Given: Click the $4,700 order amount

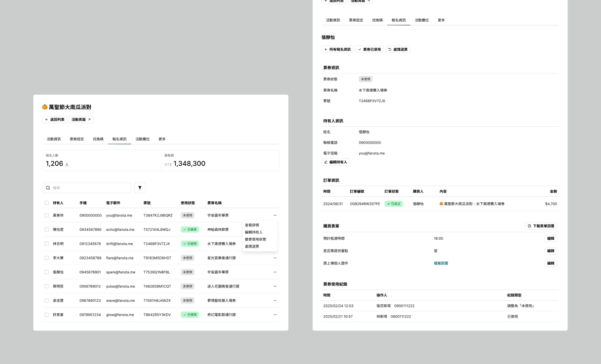Looking at the screenshot, I should (551, 204).
